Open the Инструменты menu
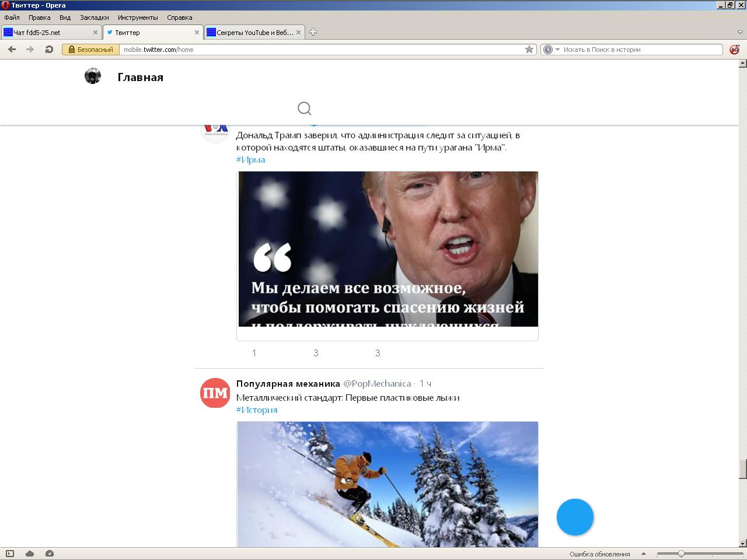 click(138, 17)
